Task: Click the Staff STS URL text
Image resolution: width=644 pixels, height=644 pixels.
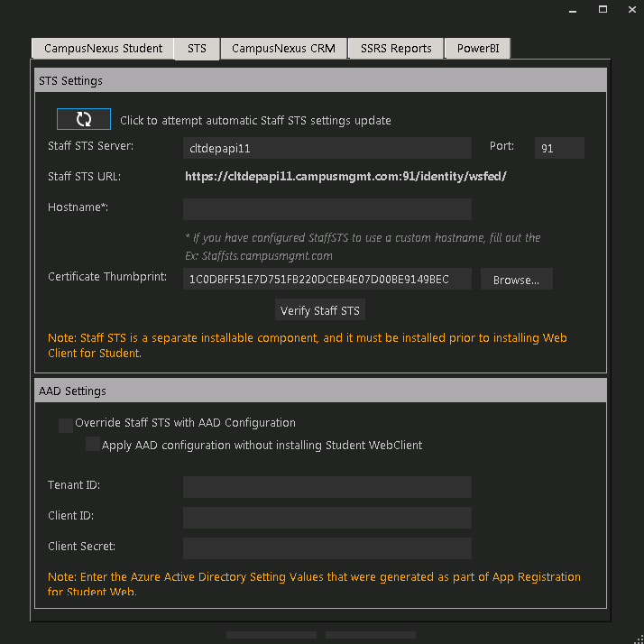Action: click(345, 177)
